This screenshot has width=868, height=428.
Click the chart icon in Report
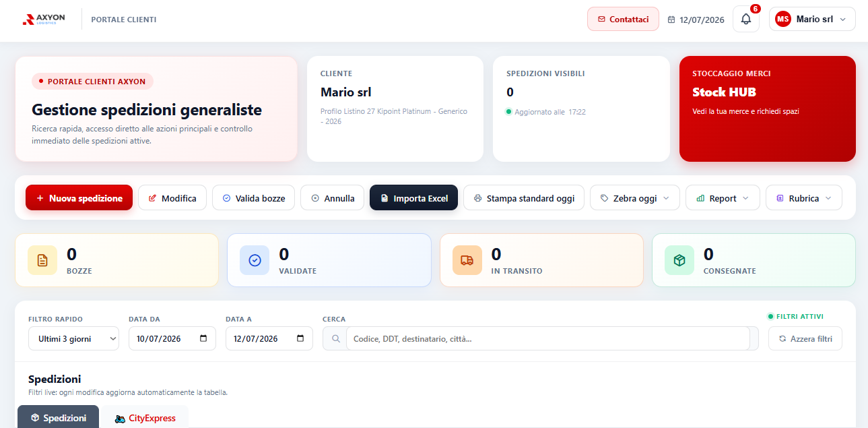click(x=700, y=198)
